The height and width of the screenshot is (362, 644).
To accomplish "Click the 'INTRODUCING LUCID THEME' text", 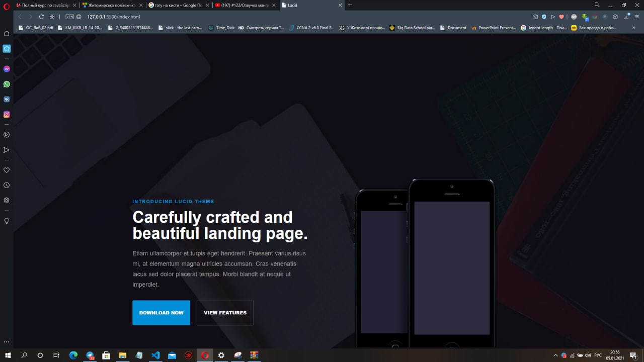I will [x=173, y=202].
